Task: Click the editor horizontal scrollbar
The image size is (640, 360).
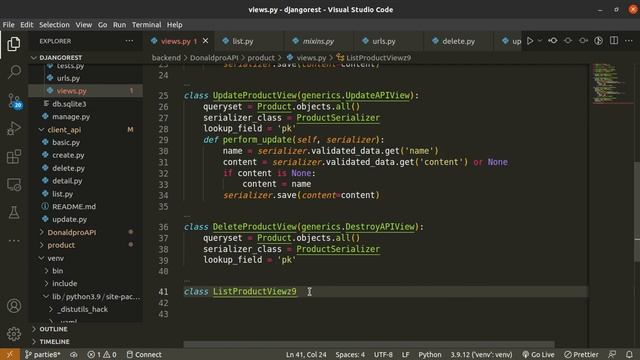Action: click(369, 344)
